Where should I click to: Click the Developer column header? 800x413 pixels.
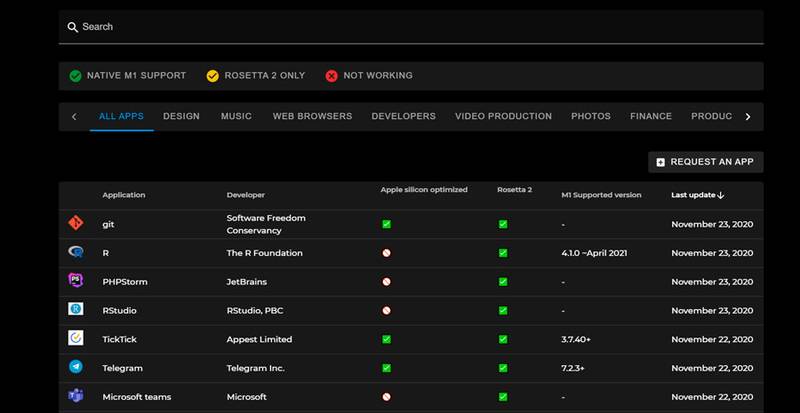tap(245, 195)
